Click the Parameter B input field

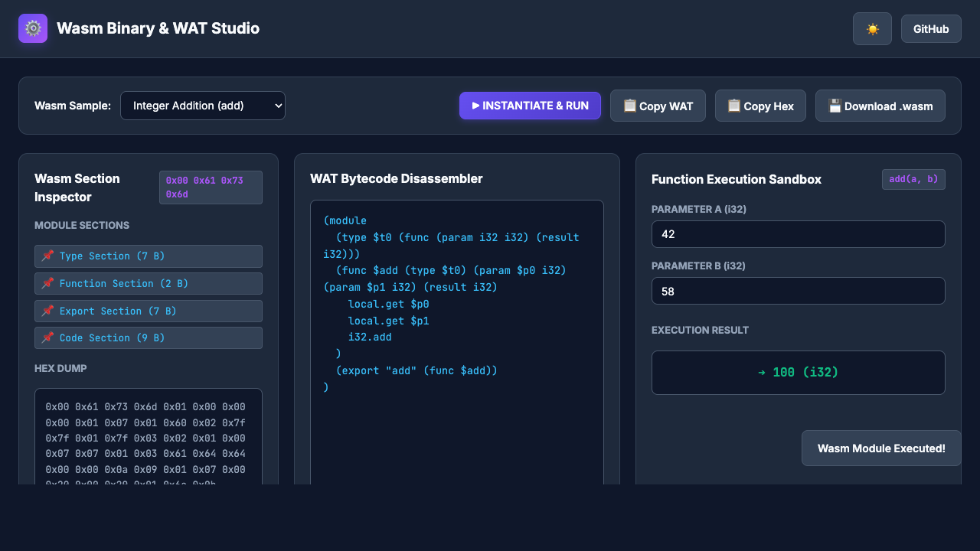point(799,291)
